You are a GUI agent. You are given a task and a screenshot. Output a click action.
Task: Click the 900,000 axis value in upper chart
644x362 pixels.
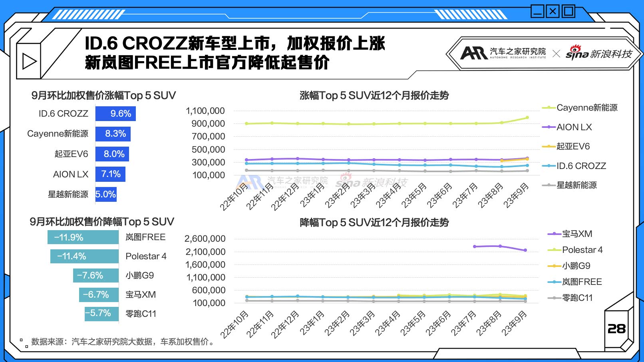point(208,124)
